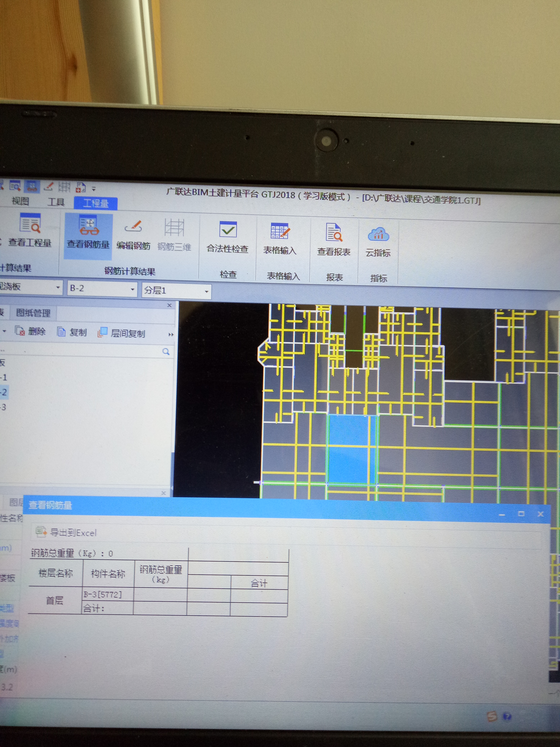This screenshot has width=560, height=747.
Task: Select the 工程量 ribbon tab
Action: [95, 203]
